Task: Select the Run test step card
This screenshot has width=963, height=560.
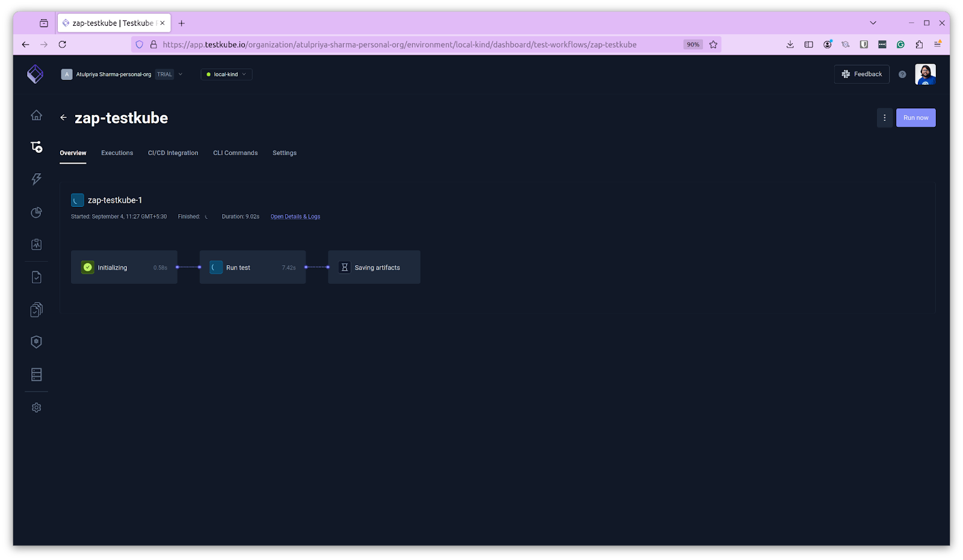Action: click(x=252, y=267)
